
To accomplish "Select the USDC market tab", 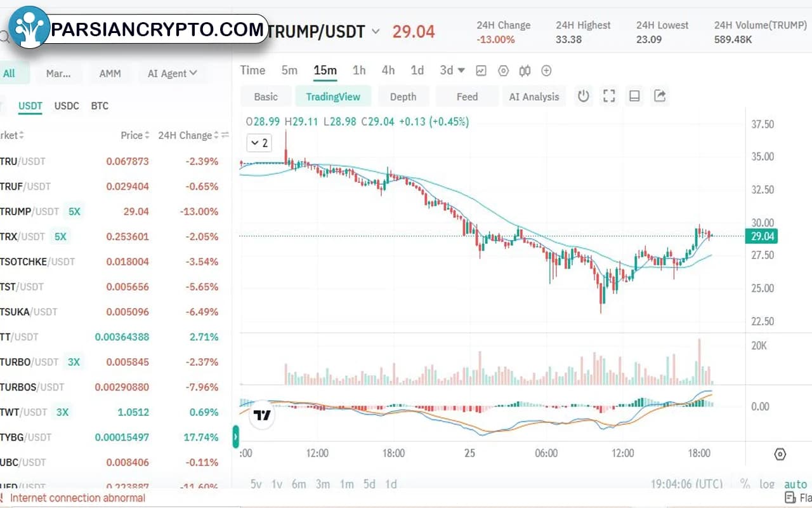I will coord(67,106).
